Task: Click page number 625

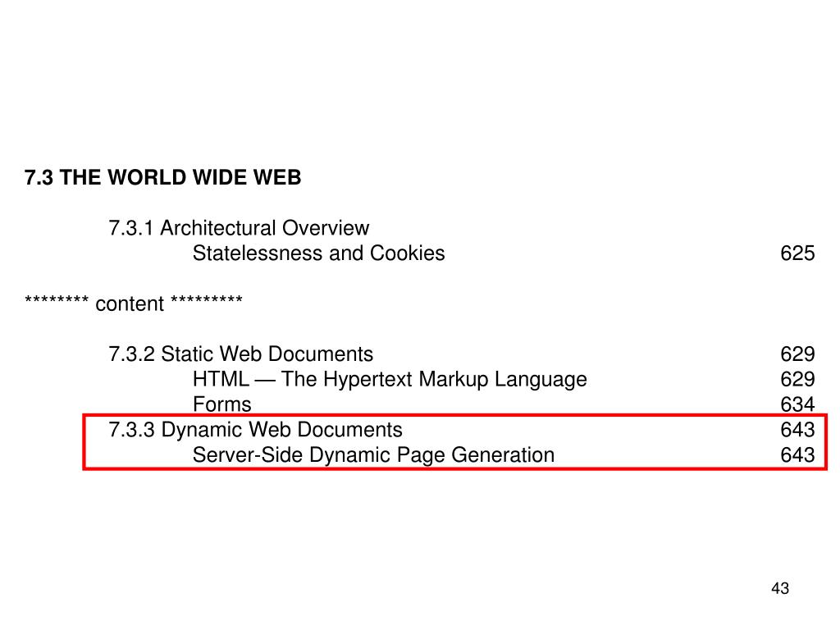Action: tap(797, 253)
